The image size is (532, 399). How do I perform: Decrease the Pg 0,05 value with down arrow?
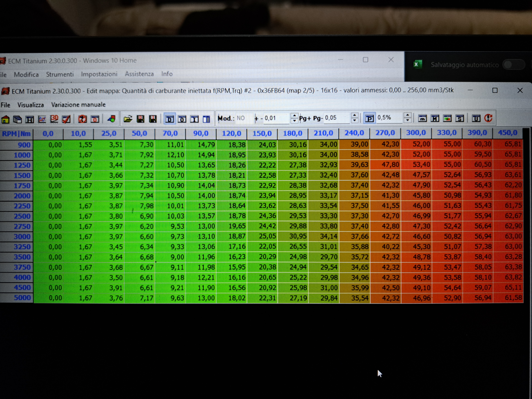click(x=354, y=120)
